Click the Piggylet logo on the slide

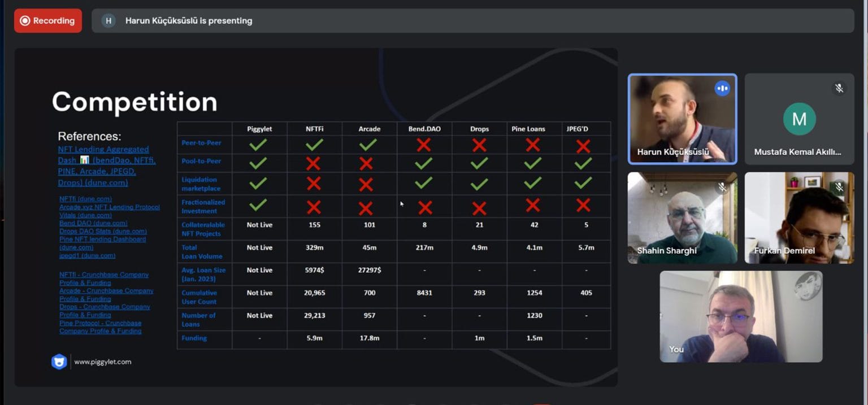click(59, 362)
